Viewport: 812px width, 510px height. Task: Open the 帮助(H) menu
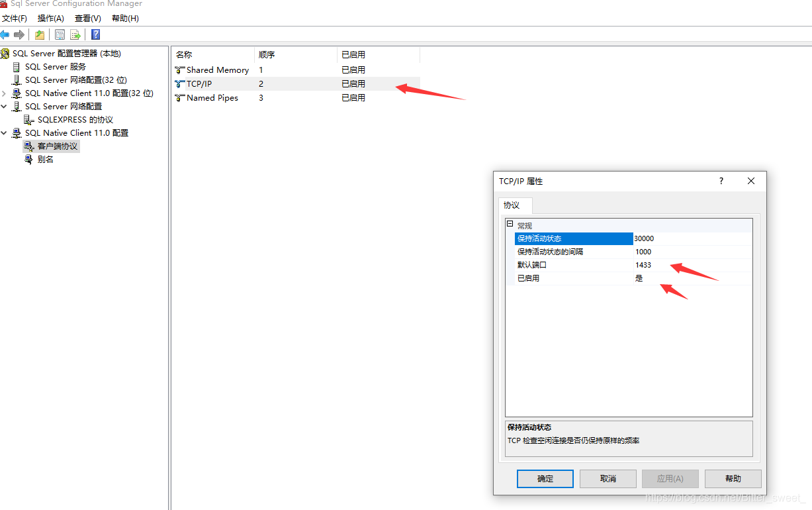click(x=125, y=19)
